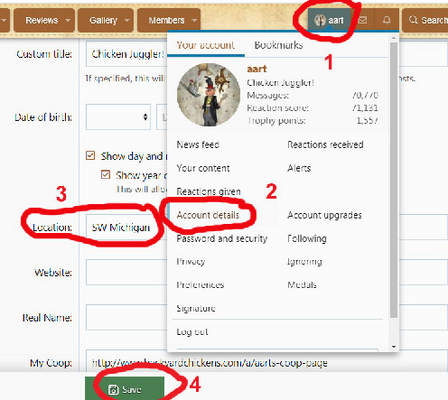This screenshot has height=400, width=448.
Task: Open the alerts bell icon
Action: pyautogui.click(x=387, y=20)
